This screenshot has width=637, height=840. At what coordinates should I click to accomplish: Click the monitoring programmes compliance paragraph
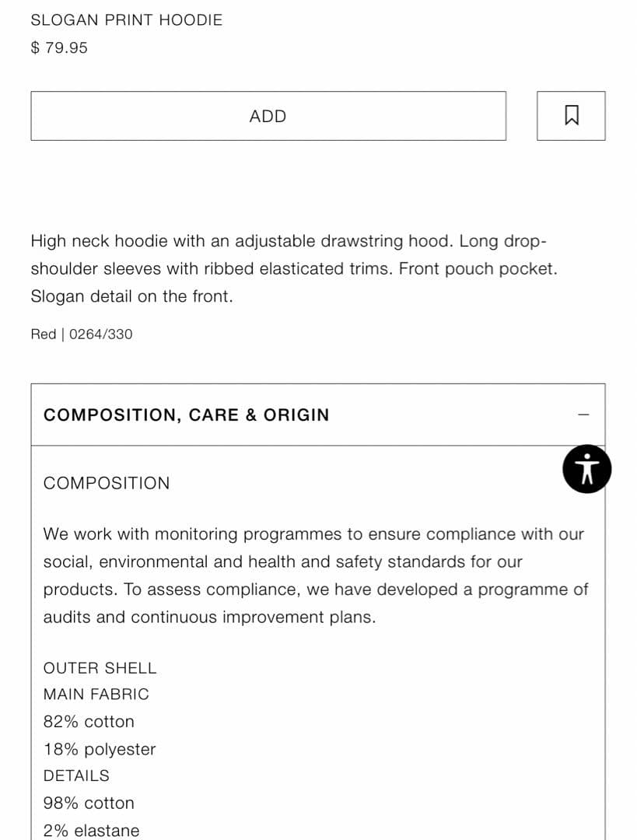tap(315, 576)
